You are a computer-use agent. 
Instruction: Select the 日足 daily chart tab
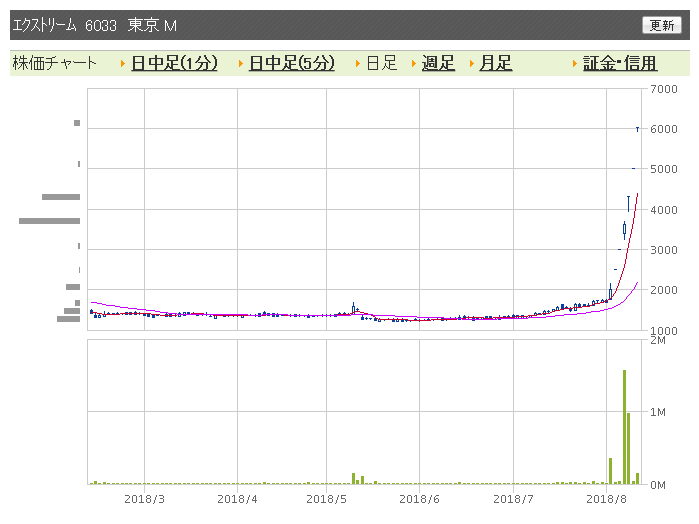pyautogui.click(x=382, y=63)
